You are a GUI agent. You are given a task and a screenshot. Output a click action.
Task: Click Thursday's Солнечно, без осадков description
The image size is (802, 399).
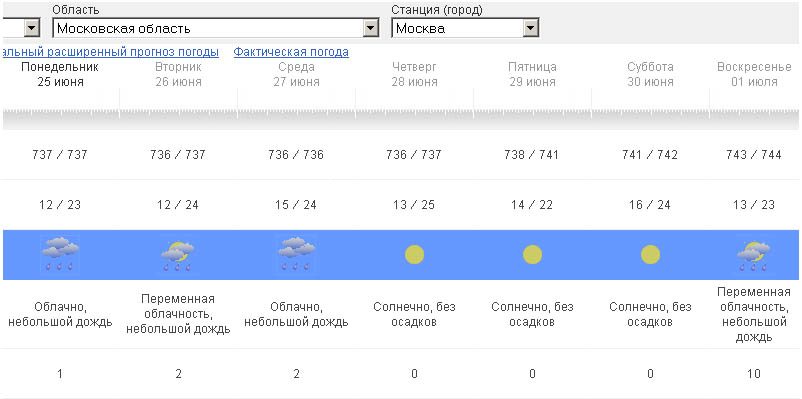(414, 315)
